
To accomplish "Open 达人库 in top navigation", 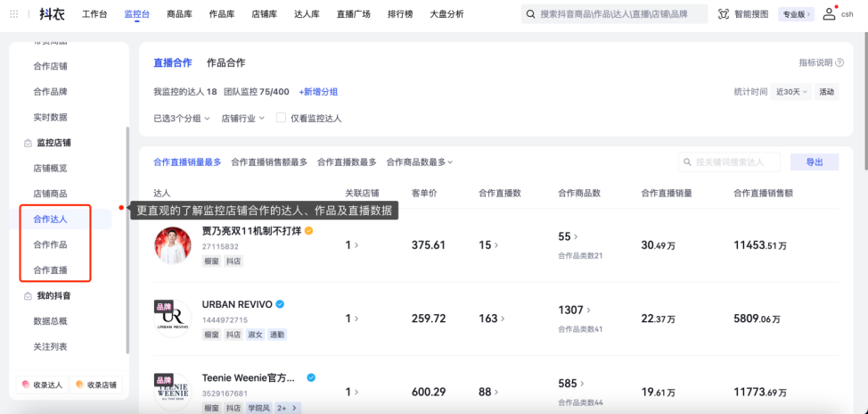I will coord(307,14).
